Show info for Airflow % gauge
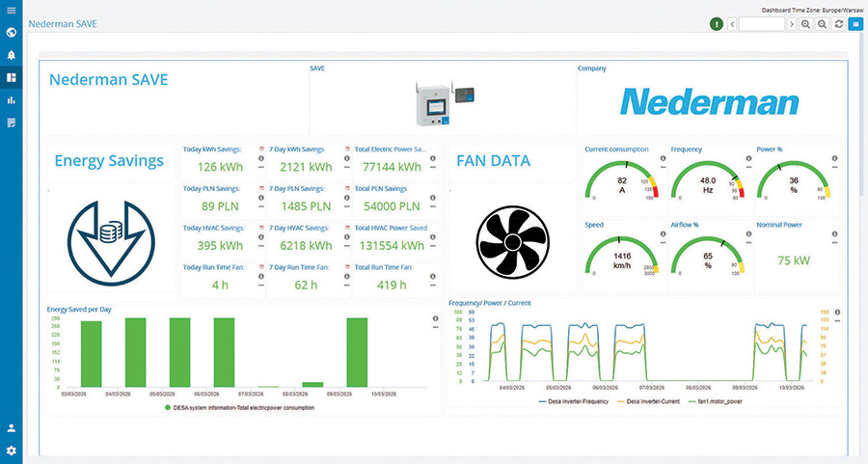 coord(748,233)
